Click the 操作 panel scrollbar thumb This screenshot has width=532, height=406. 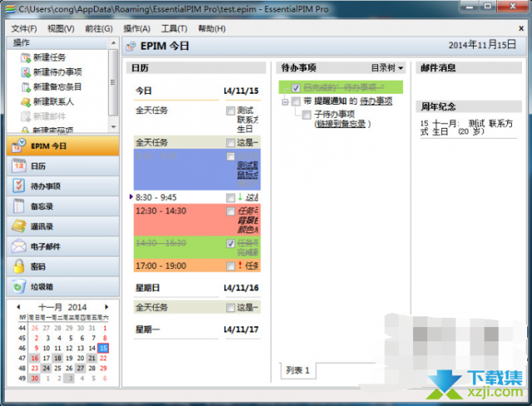pos(113,82)
